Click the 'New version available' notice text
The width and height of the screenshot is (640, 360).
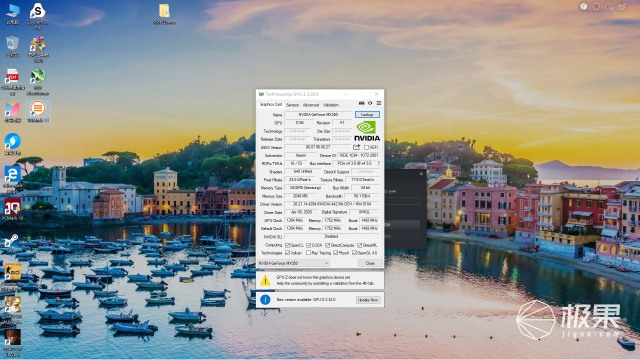click(306, 300)
